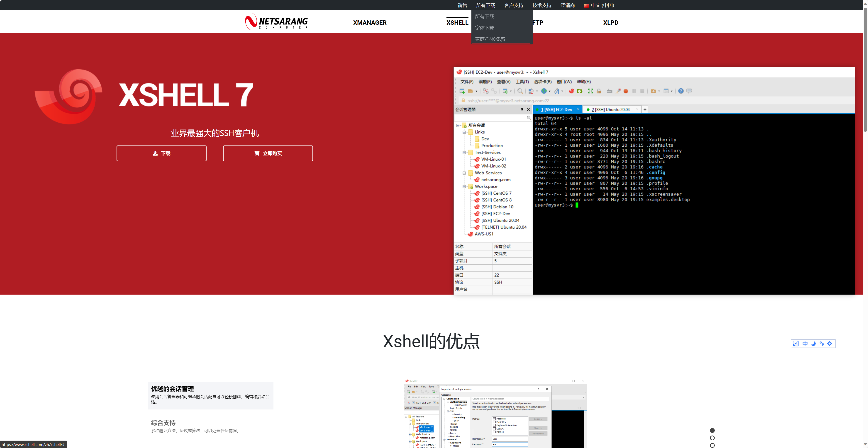This screenshot has height=448, width=868.
Task: Click the IME 中 language icon
Action: point(805,344)
